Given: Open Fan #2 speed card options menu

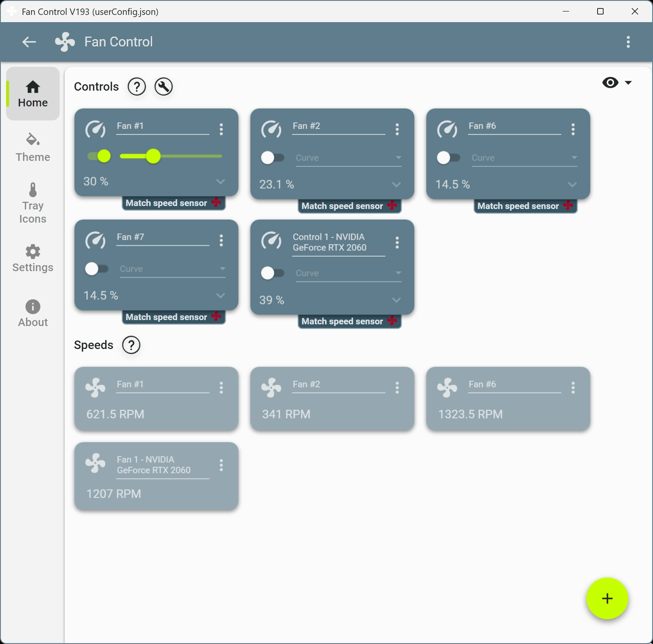Looking at the screenshot, I should [397, 388].
